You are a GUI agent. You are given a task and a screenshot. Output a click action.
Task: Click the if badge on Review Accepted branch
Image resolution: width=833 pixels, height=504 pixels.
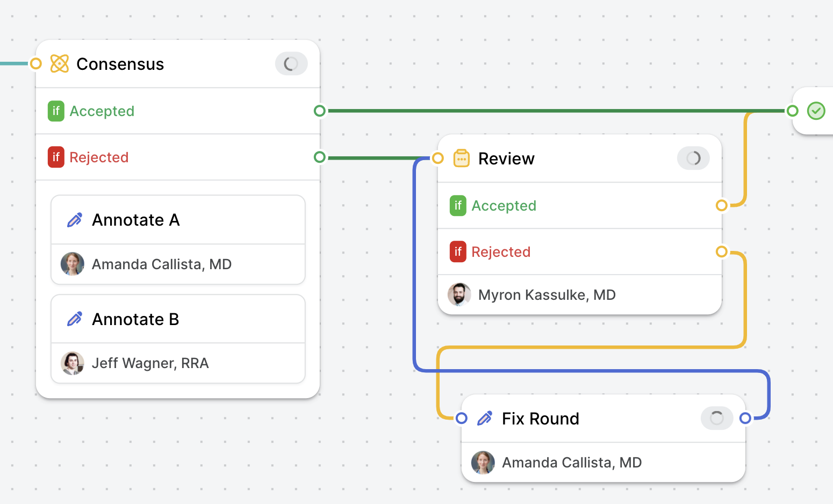457,205
